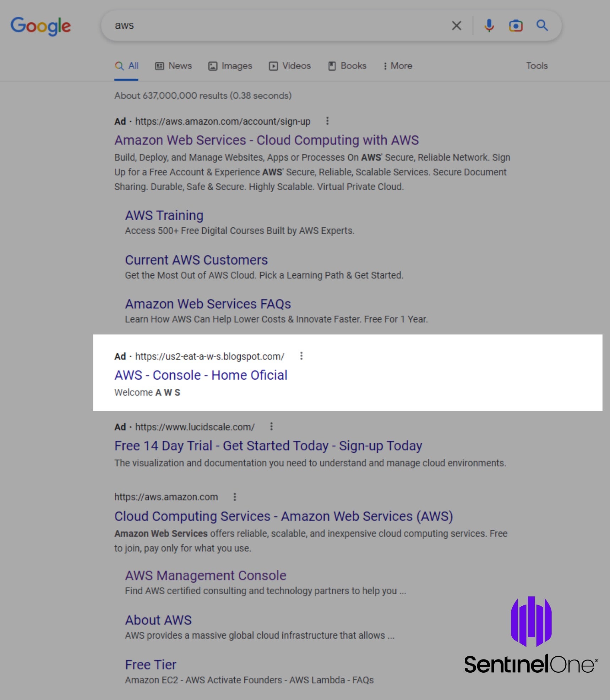Start voice search with microphone icon
This screenshot has width=610, height=700.
click(x=489, y=26)
